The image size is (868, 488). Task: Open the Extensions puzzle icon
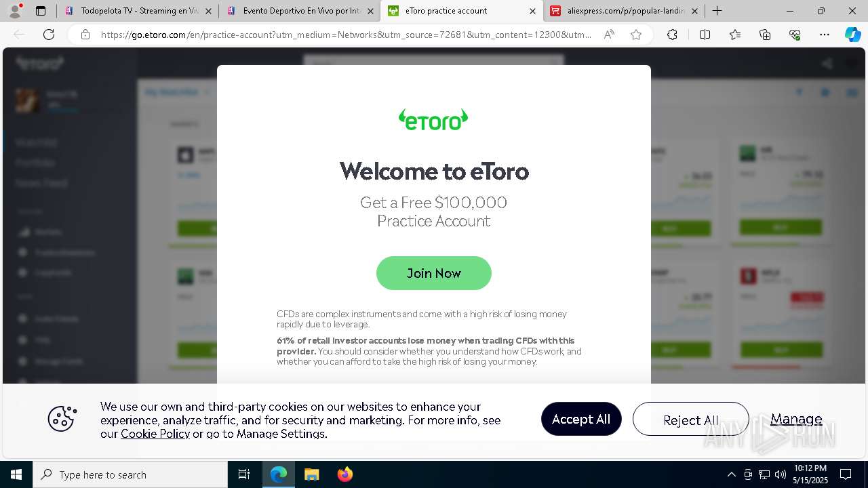(672, 35)
